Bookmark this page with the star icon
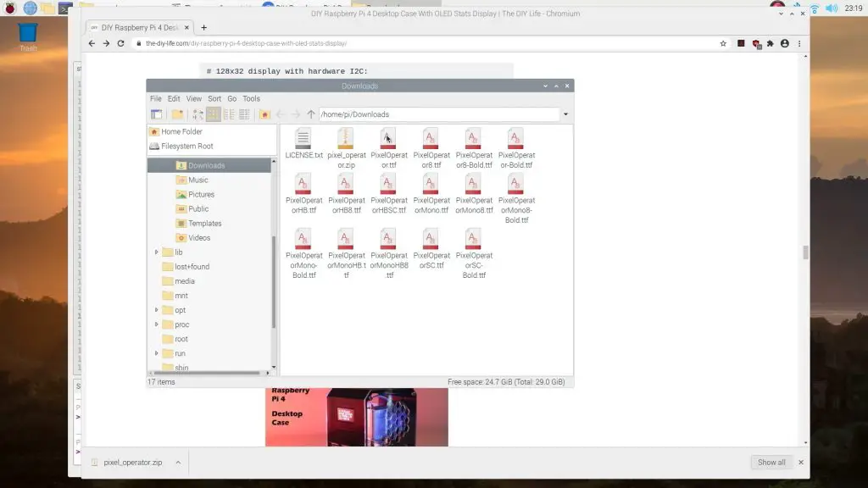 pyautogui.click(x=723, y=43)
